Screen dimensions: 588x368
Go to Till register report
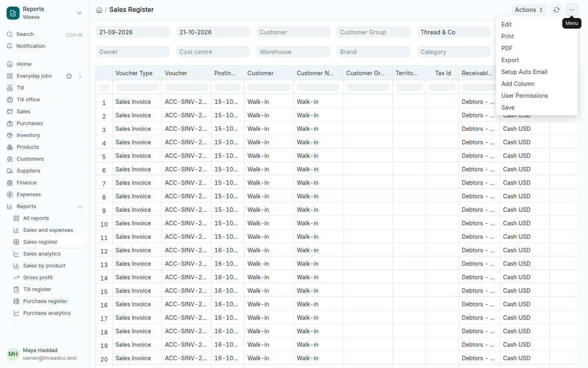click(x=48, y=289)
